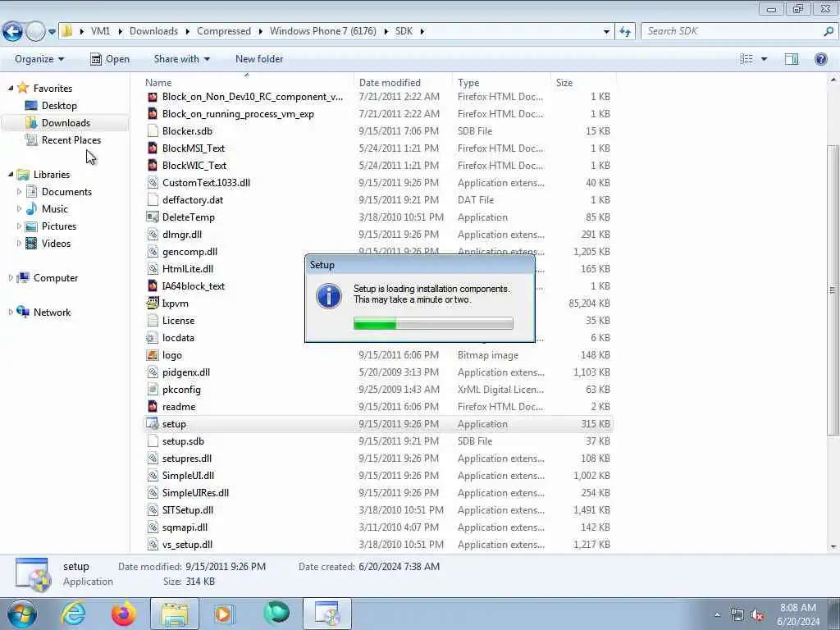The width and height of the screenshot is (840, 630).
Task: Click the info icon in Setup dialog
Action: click(x=328, y=295)
